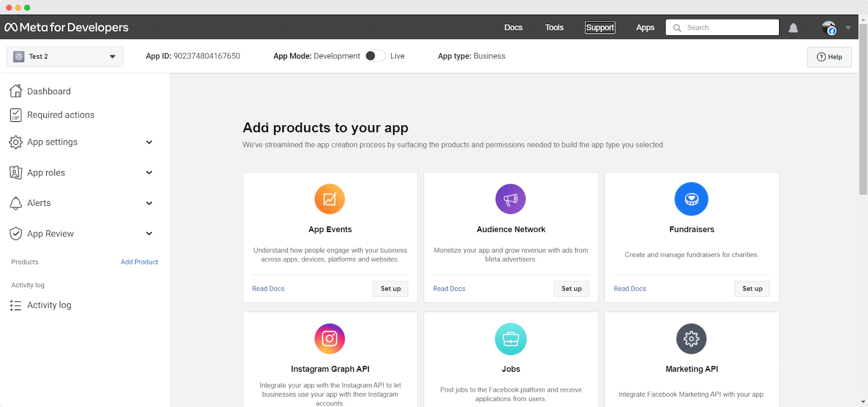868x407 pixels.
Task: Open the Apps menu
Action: pyautogui.click(x=645, y=28)
